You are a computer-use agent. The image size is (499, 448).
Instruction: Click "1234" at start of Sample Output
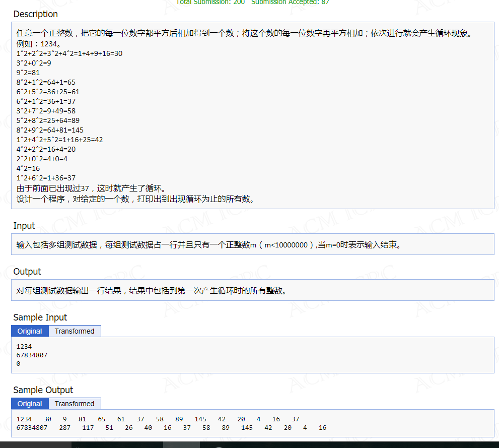coord(24,419)
